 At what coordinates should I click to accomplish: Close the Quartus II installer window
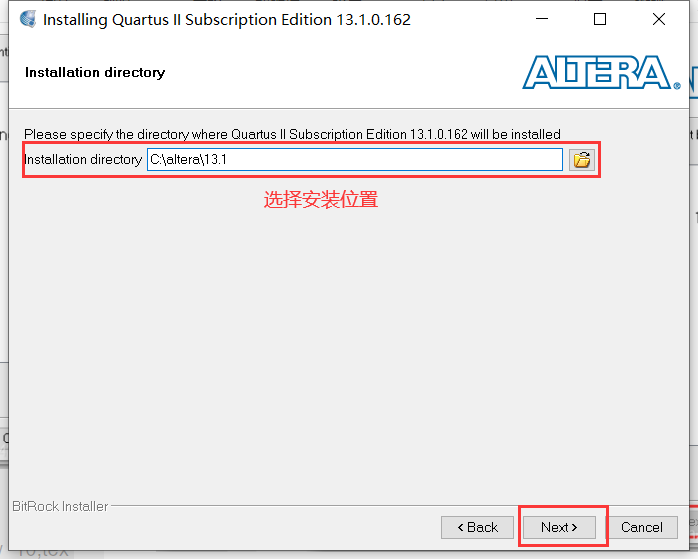click(658, 19)
